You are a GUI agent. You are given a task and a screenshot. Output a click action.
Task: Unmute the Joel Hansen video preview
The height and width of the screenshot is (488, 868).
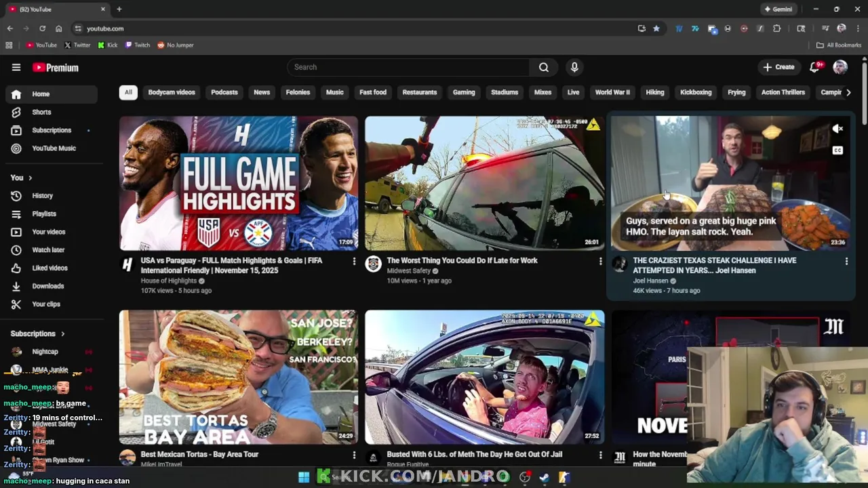pos(837,129)
